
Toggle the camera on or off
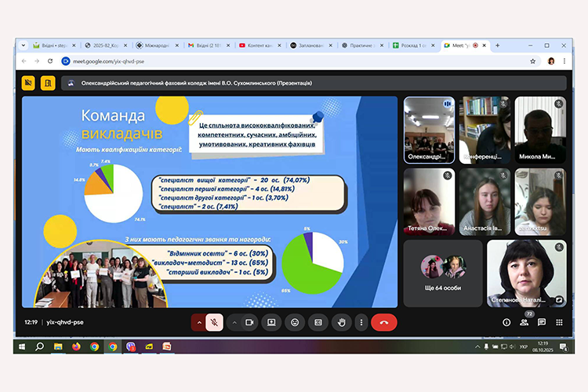(x=250, y=322)
